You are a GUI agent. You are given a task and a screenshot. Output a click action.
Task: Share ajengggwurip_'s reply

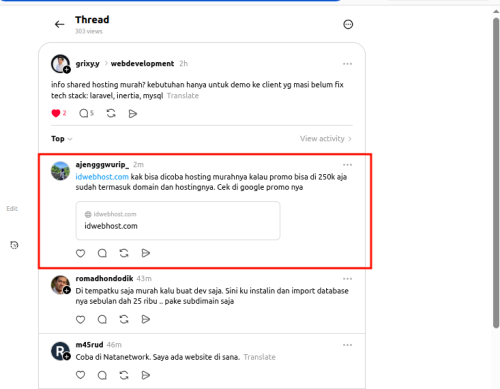(146, 253)
